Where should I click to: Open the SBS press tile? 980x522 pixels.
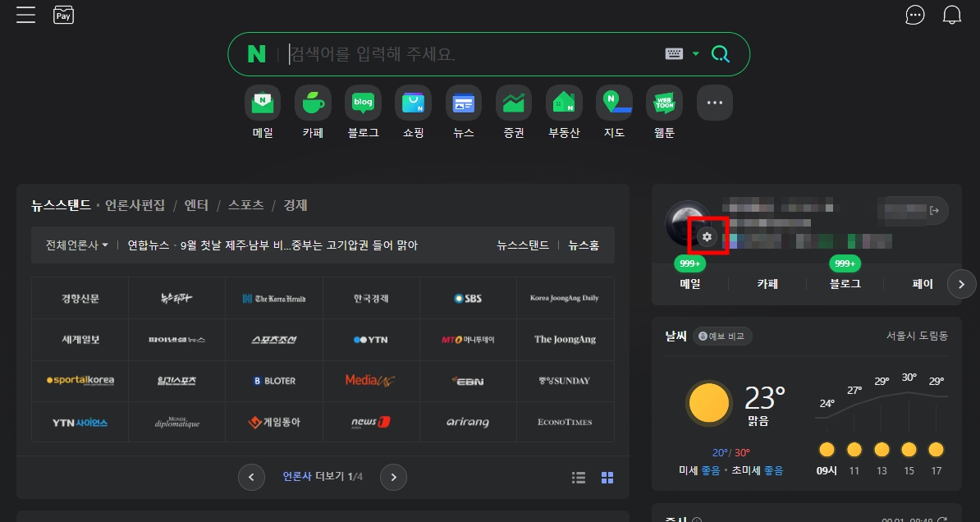(x=468, y=298)
